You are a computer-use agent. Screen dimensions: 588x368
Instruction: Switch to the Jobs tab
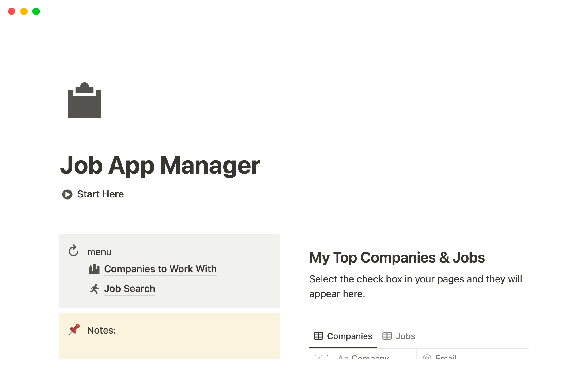tap(405, 336)
